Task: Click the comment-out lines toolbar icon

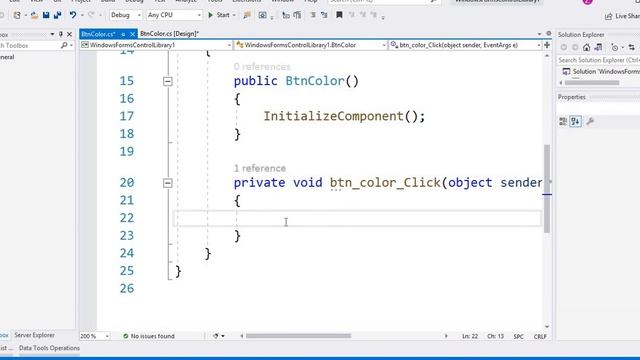Action: point(313,15)
